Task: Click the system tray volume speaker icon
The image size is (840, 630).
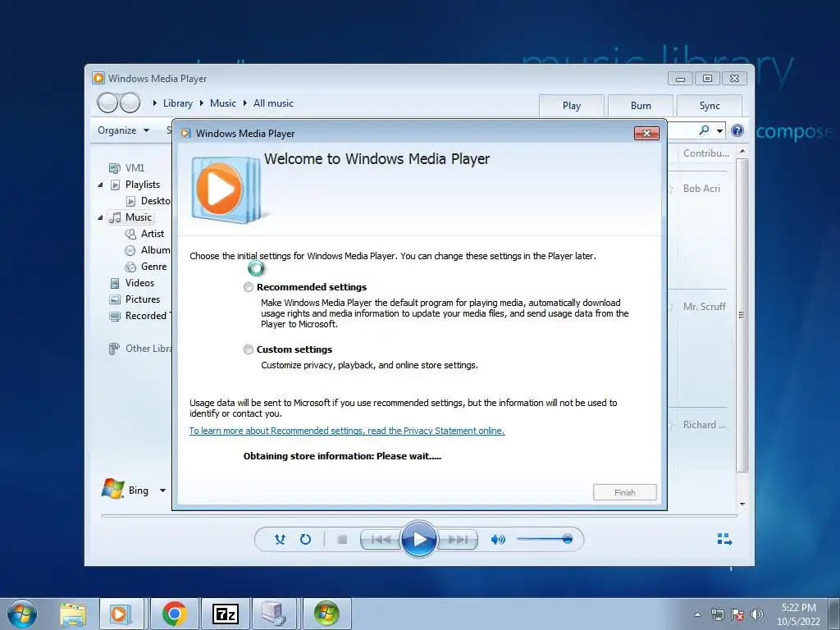Action: 757,614
